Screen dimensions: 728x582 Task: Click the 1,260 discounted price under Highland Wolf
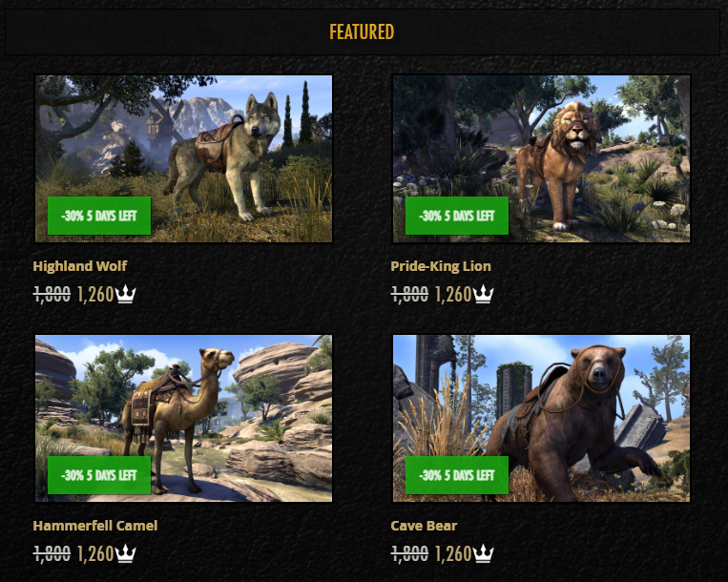(x=95, y=294)
